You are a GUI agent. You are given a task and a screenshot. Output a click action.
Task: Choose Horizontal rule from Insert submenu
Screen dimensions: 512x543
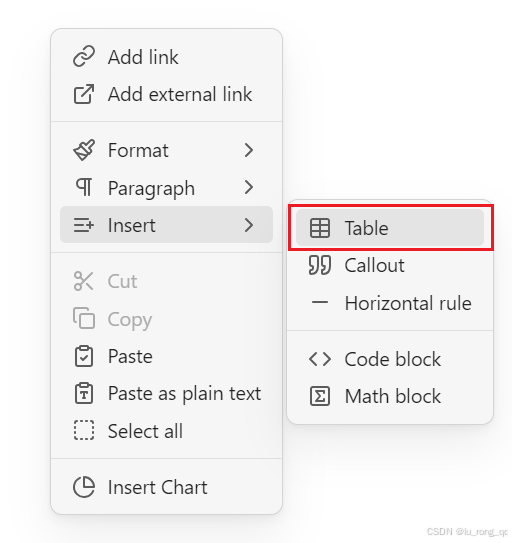pyautogui.click(x=390, y=303)
